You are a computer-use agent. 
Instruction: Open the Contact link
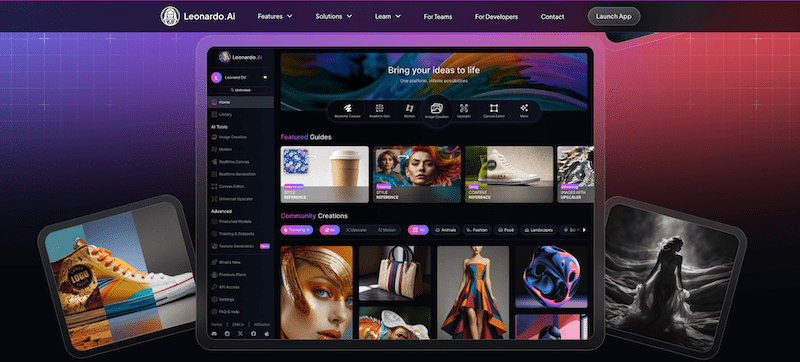coord(553,17)
